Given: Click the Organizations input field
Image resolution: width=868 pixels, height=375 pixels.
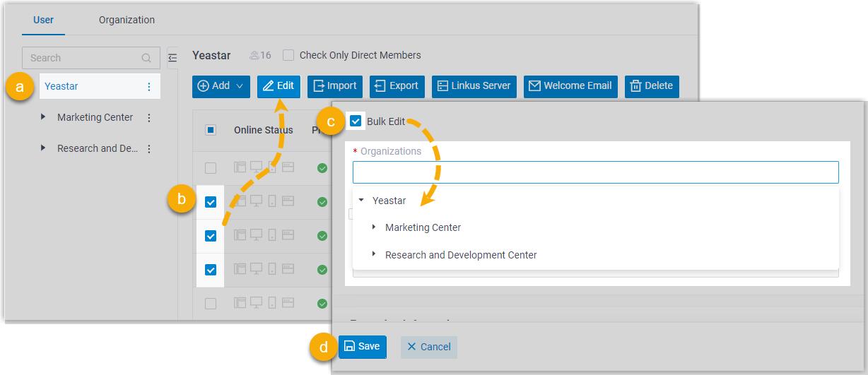Looking at the screenshot, I should (x=595, y=172).
